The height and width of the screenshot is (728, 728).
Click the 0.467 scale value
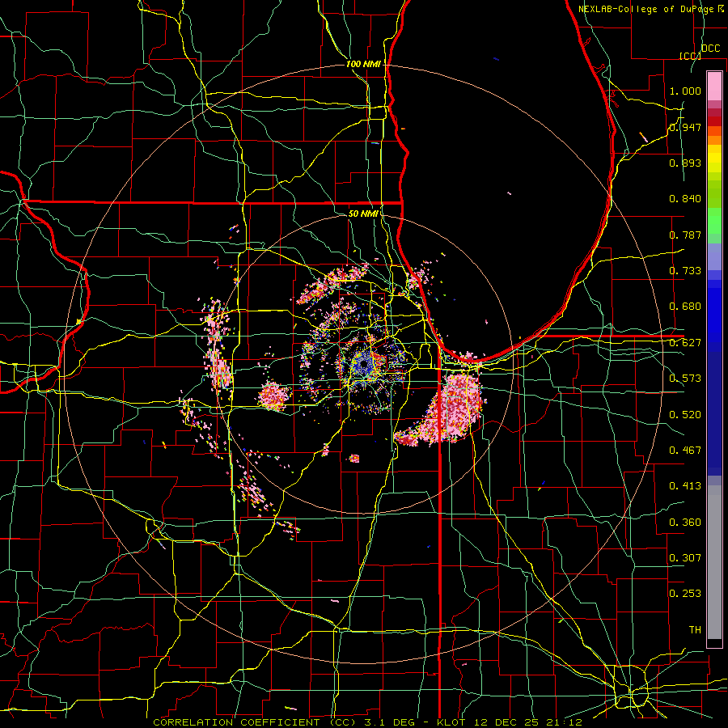pos(685,451)
